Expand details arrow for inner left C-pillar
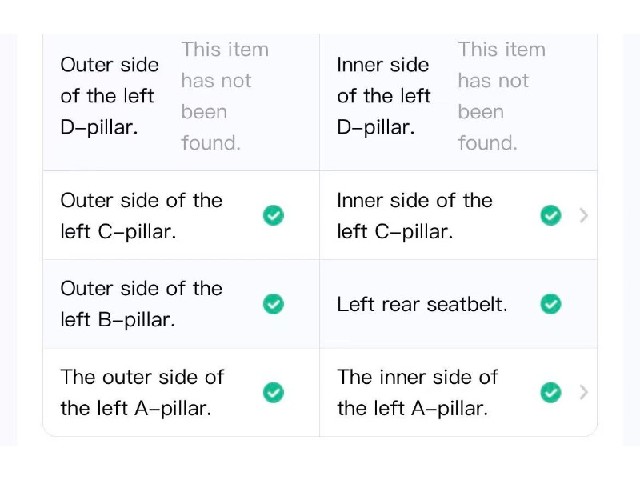The image size is (640, 480). coord(584,215)
